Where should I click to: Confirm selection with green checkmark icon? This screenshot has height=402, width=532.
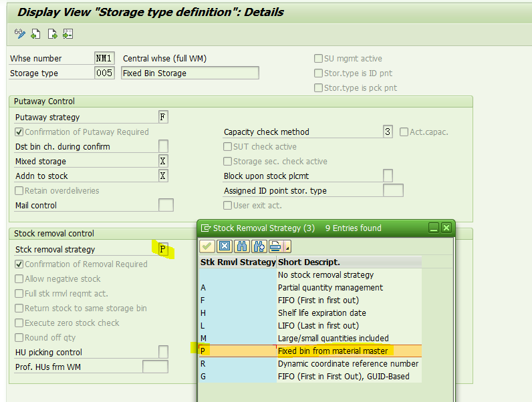point(207,246)
